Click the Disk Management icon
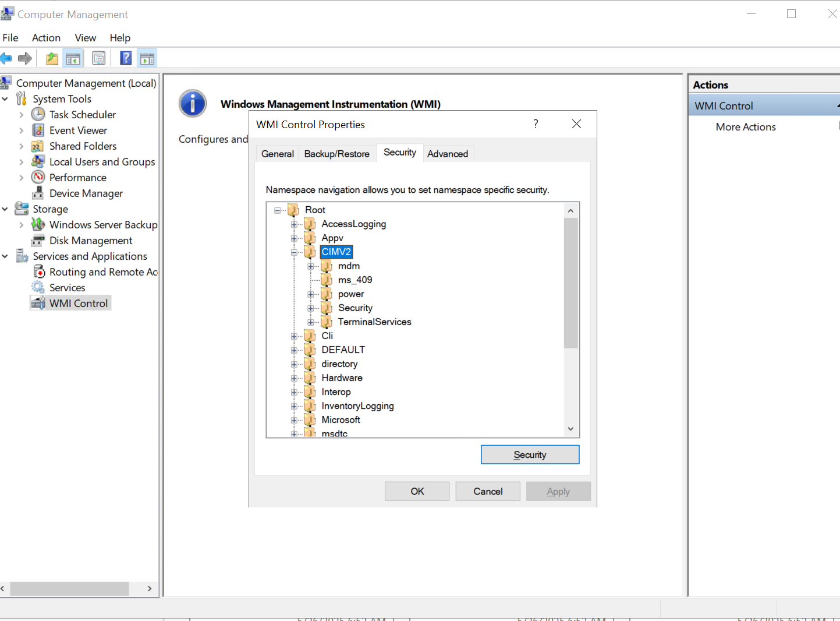 38,240
